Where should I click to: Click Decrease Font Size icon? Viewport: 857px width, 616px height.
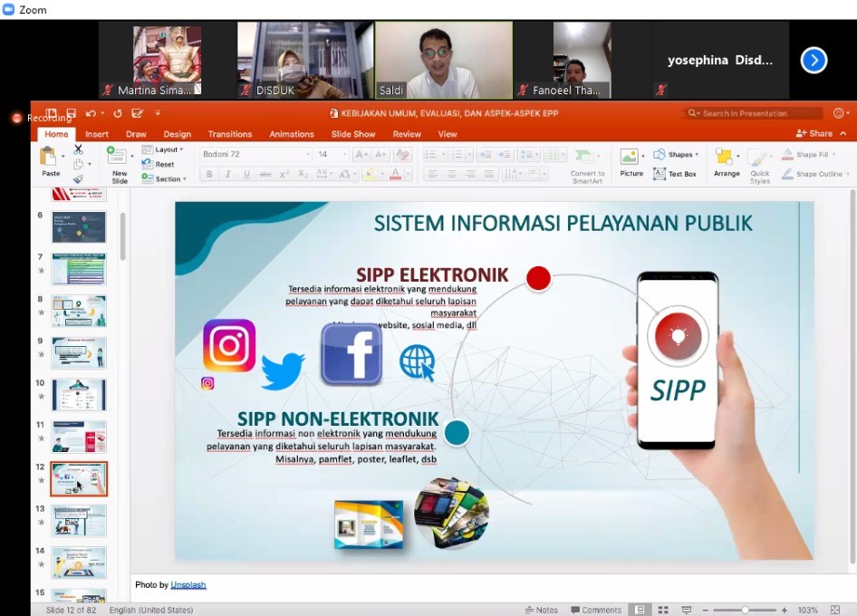point(381,155)
